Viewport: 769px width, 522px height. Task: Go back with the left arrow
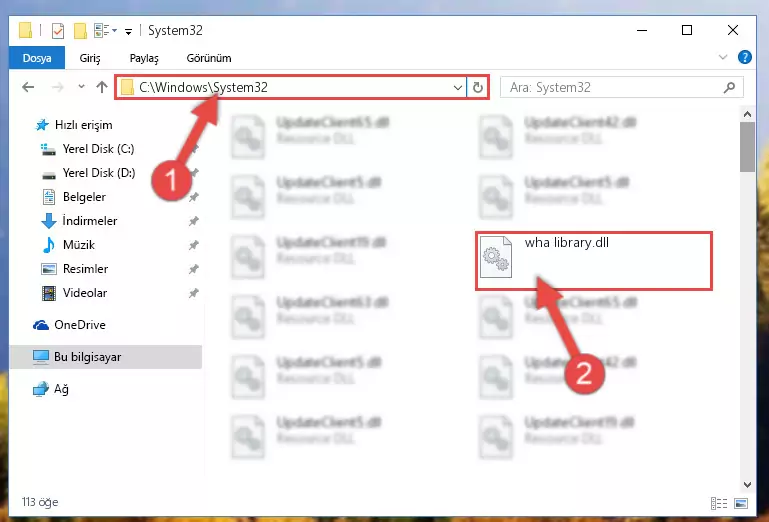pos(28,87)
